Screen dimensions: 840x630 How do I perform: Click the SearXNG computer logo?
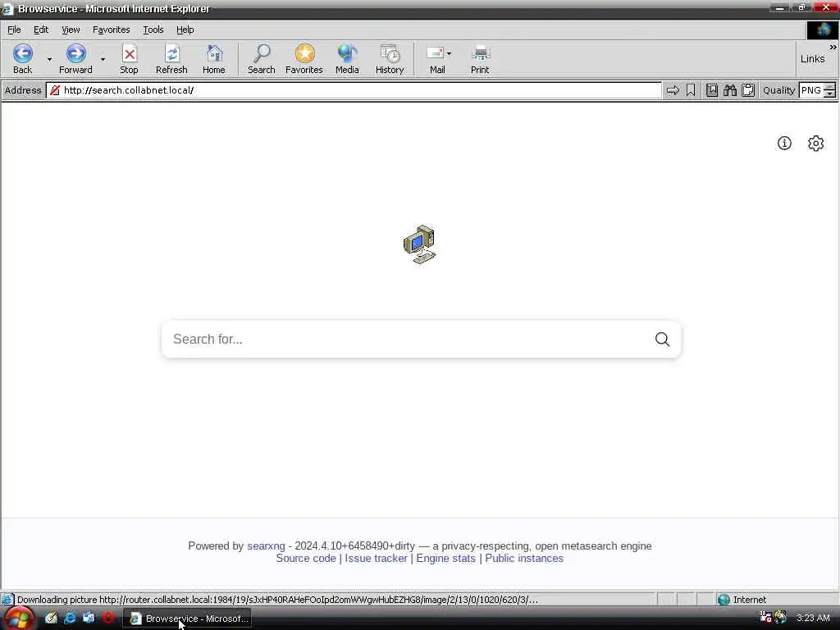pos(420,244)
